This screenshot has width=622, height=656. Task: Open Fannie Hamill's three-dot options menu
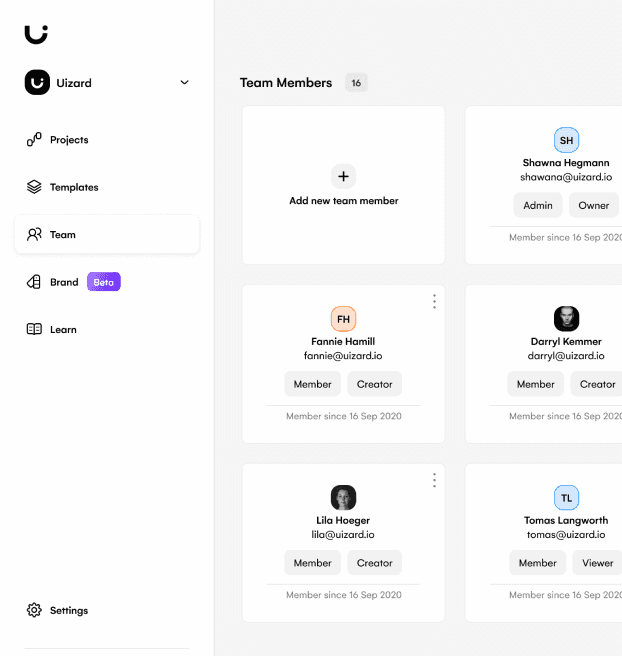click(x=434, y=301)
